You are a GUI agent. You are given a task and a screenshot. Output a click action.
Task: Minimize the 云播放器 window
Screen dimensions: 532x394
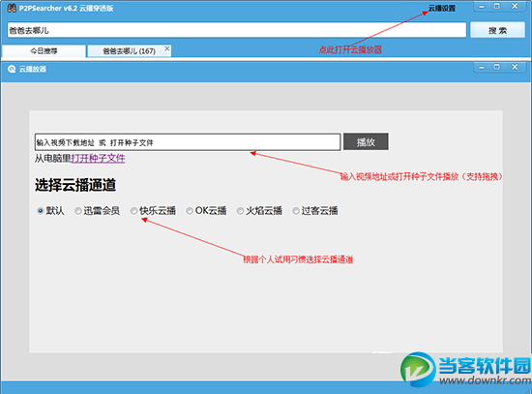[482, 67]
